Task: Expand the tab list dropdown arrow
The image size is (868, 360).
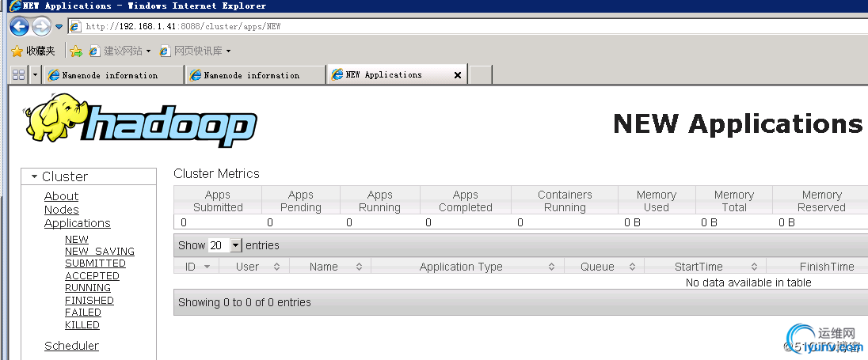Action: pyautogui.click(x=36, y=75)
